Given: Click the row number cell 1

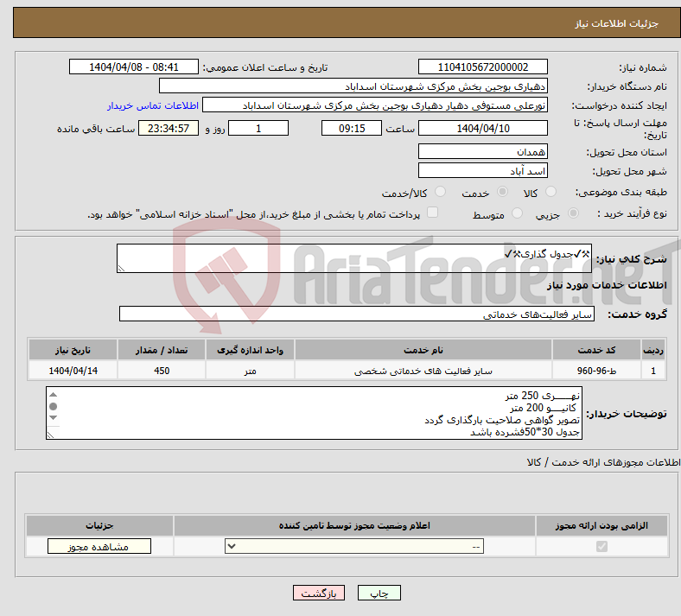Looking at the screenshot, I should pyautogui.click(x=653, y=371).
